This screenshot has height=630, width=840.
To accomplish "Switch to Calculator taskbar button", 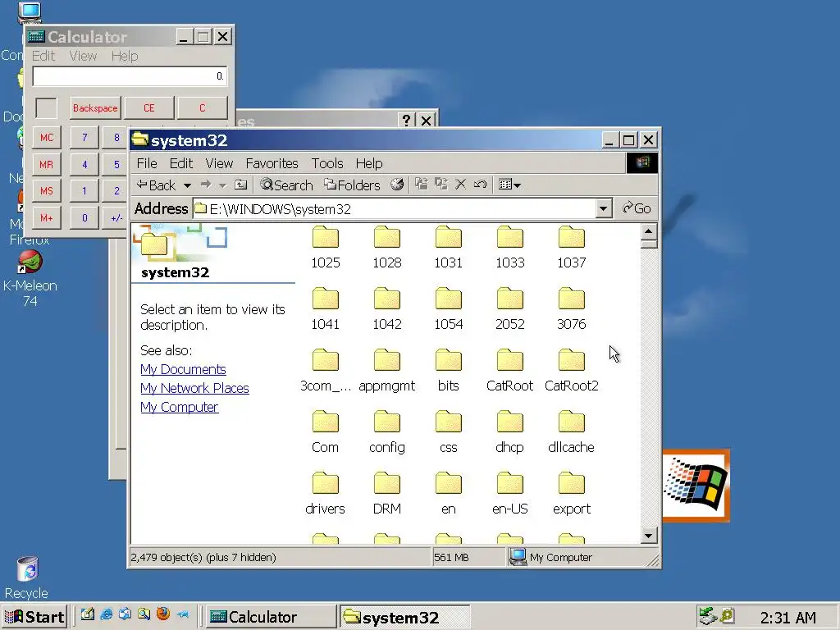I will coord(271,617).
